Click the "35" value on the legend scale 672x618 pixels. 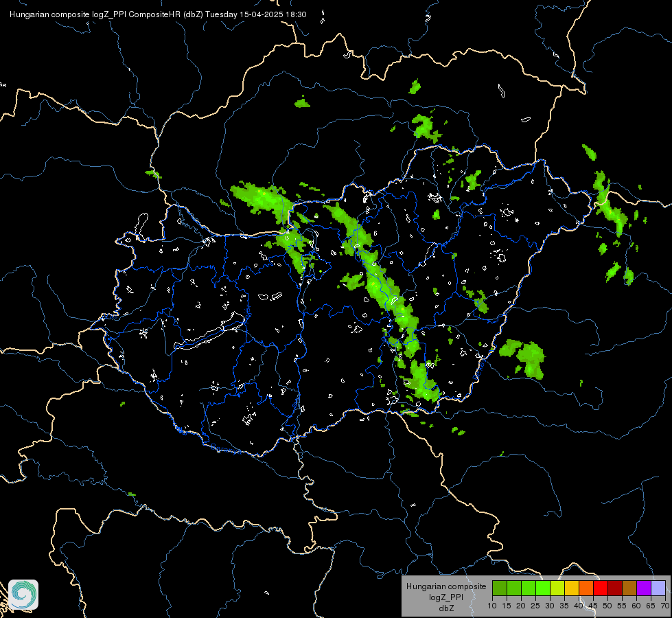(x=564, y=606)
